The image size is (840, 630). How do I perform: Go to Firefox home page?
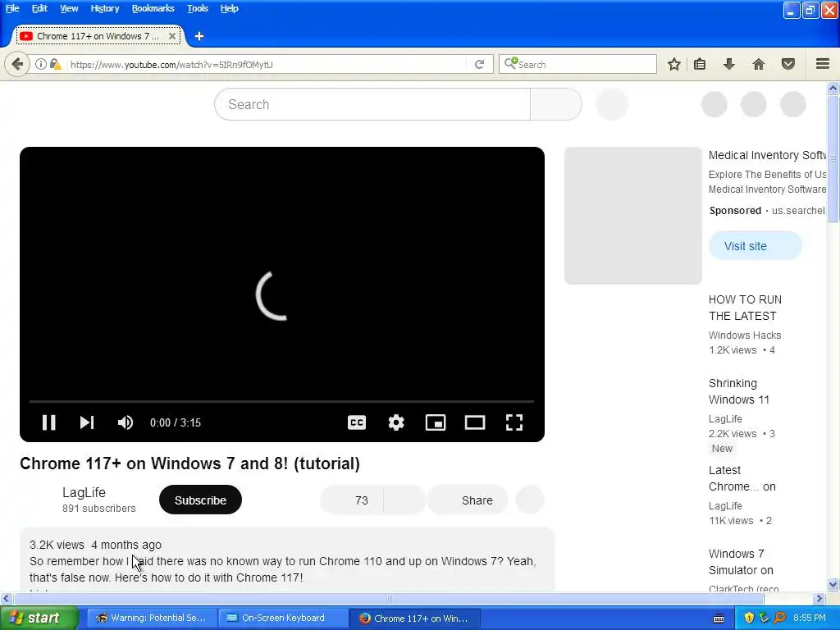(759, 64)
